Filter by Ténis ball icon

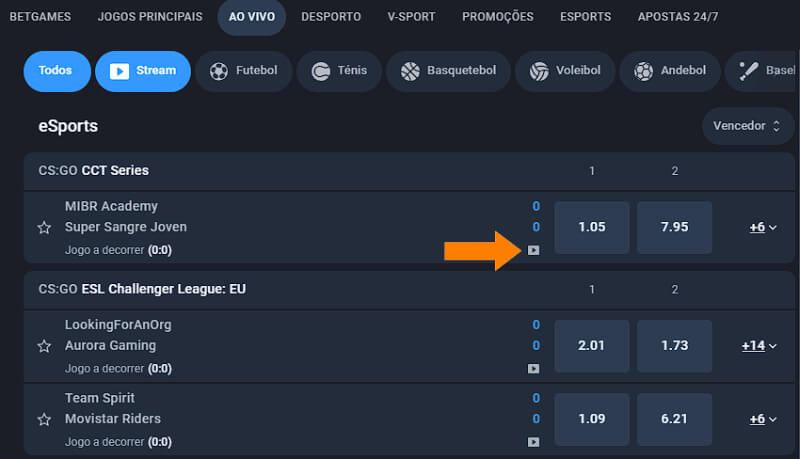point(321,71)
